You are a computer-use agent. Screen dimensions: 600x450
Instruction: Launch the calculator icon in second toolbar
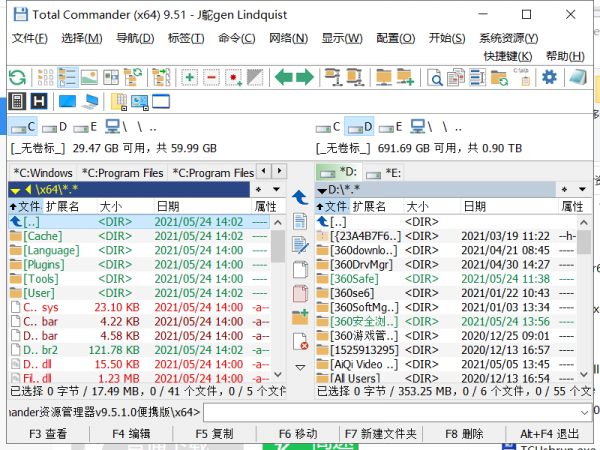pos(17,102)
